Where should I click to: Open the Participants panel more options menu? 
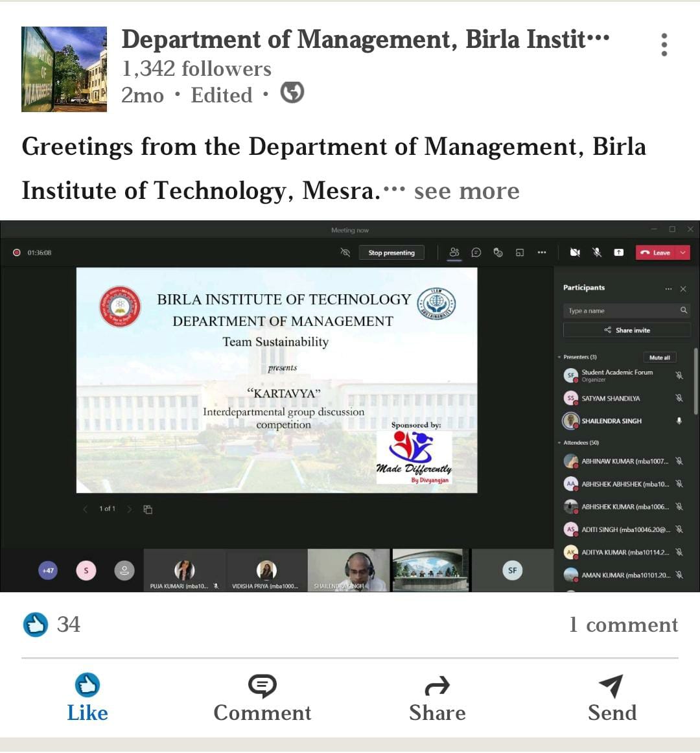668,288
